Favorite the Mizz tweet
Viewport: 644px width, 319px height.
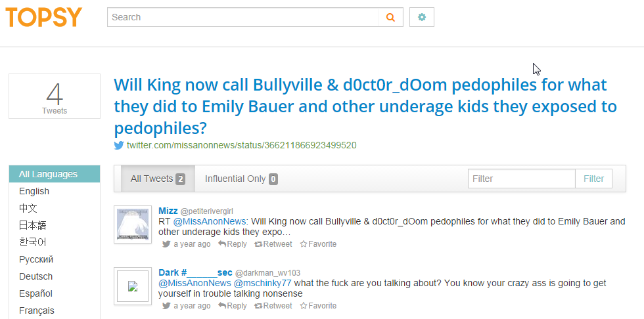coord(318,244)
